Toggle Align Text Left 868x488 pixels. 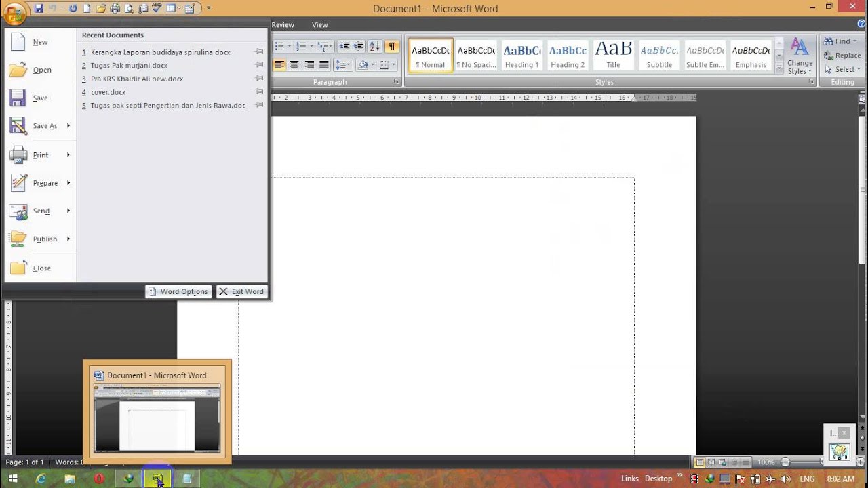point(279,65)
